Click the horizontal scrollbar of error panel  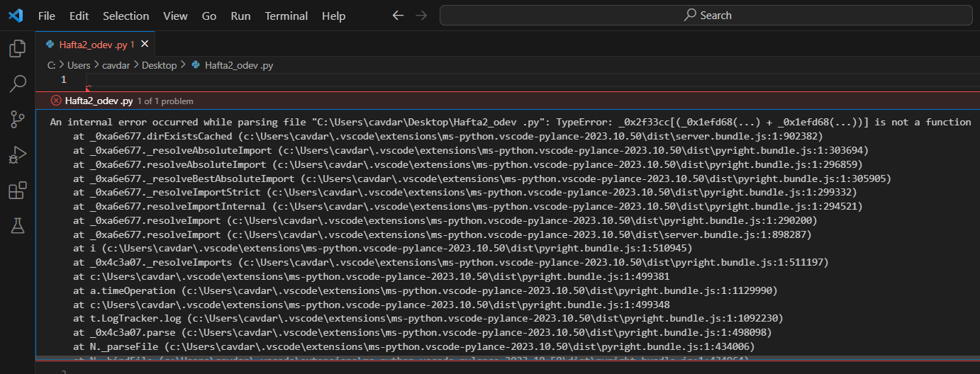508,358
